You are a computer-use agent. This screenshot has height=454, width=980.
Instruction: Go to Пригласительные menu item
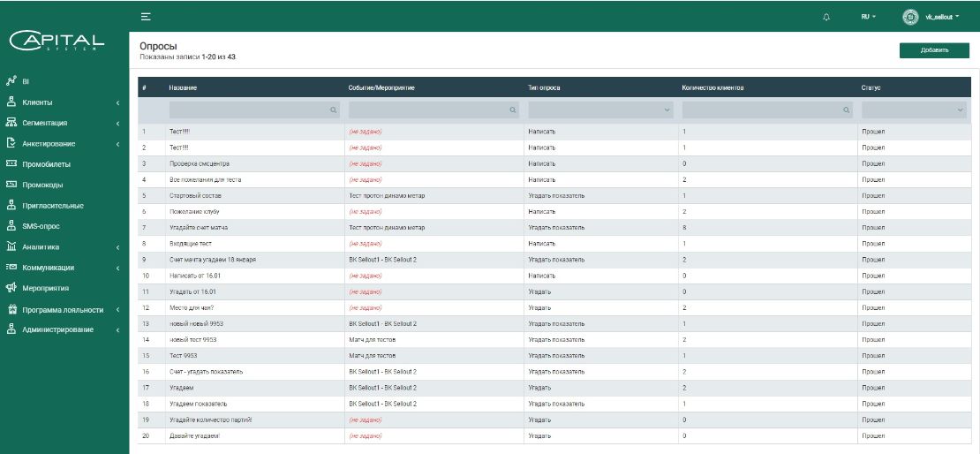tap(52, 206)
